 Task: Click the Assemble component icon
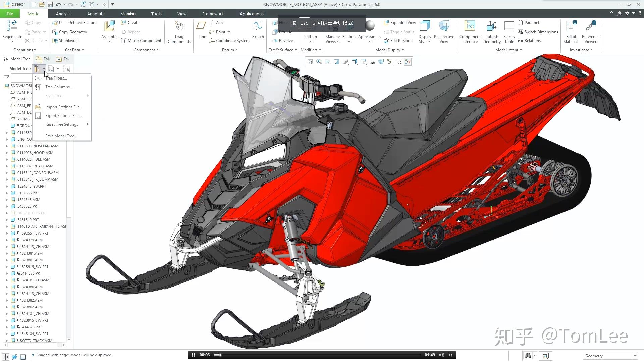tap(110, 26)
